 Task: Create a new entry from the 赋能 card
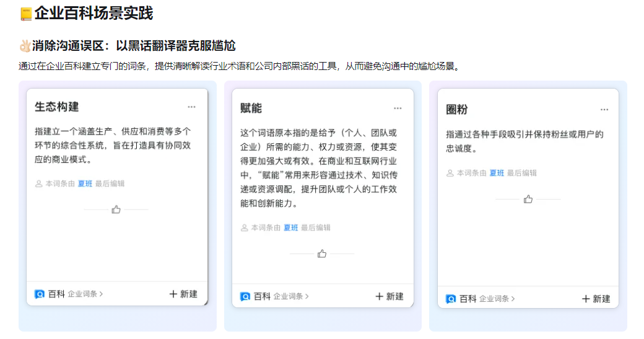389,297
